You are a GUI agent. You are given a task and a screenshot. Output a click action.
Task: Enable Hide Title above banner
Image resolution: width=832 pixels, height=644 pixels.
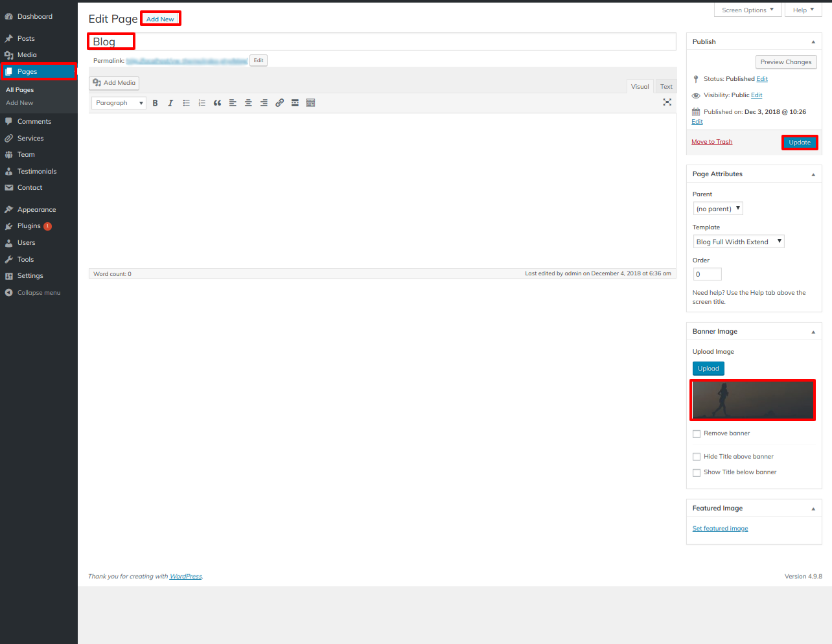tap(697, 457)
